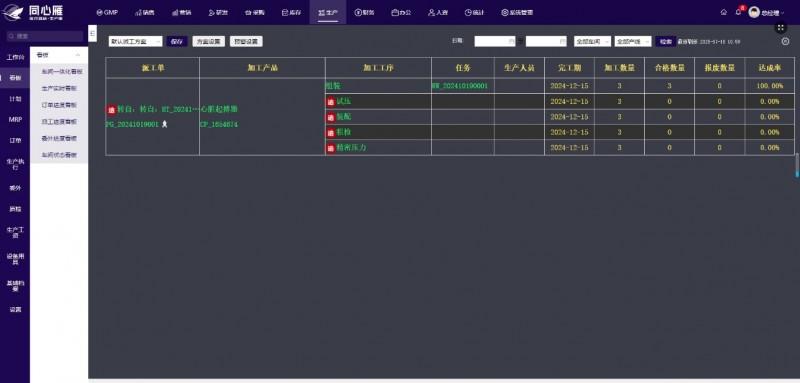Screen dimensions: 800x383
Task: Open 设置 in the left sidebar
Action: [15, 309]
